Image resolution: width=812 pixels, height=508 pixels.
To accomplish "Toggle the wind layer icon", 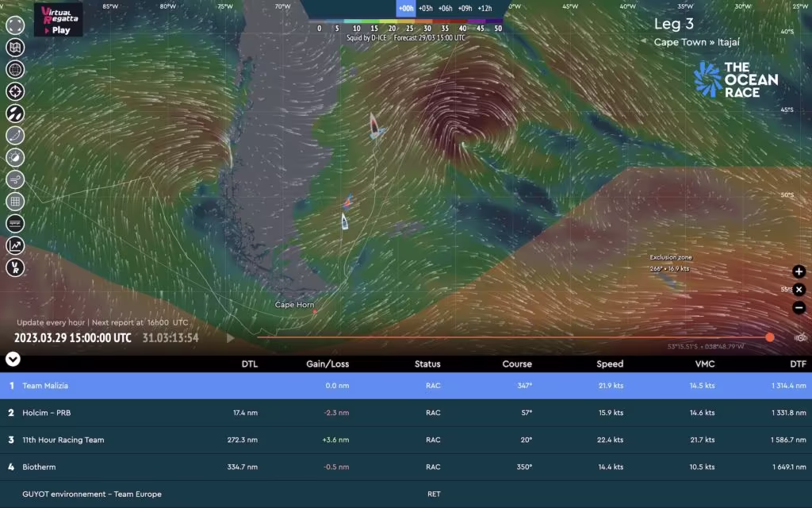I will coord(15,180).
